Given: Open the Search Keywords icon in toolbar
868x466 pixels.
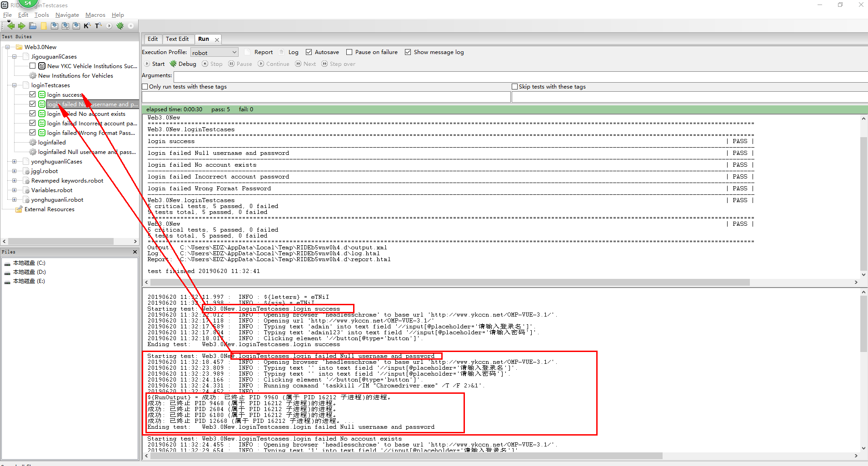Looking at the screenshot, I should [x=87, y=26].
